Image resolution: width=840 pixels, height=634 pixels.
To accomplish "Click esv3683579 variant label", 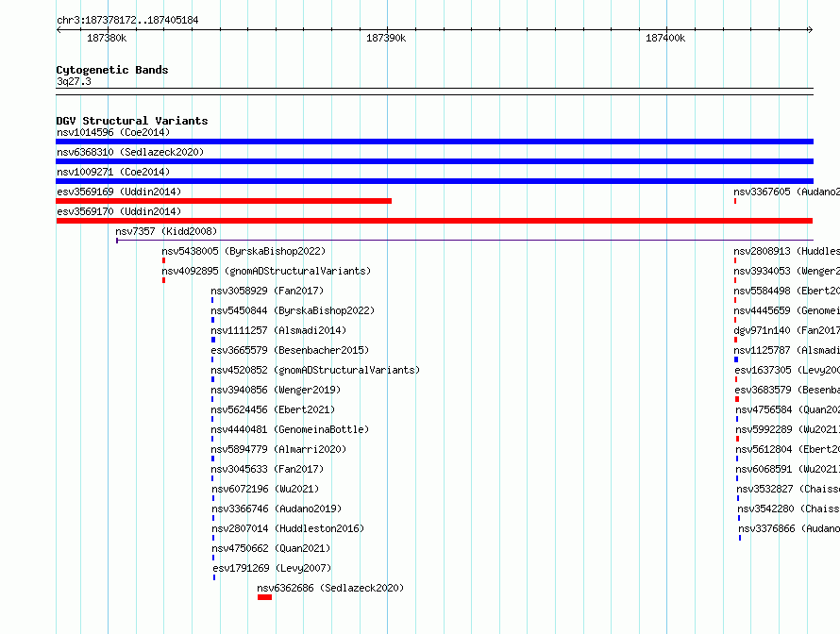I will click(x=787, y=390).
